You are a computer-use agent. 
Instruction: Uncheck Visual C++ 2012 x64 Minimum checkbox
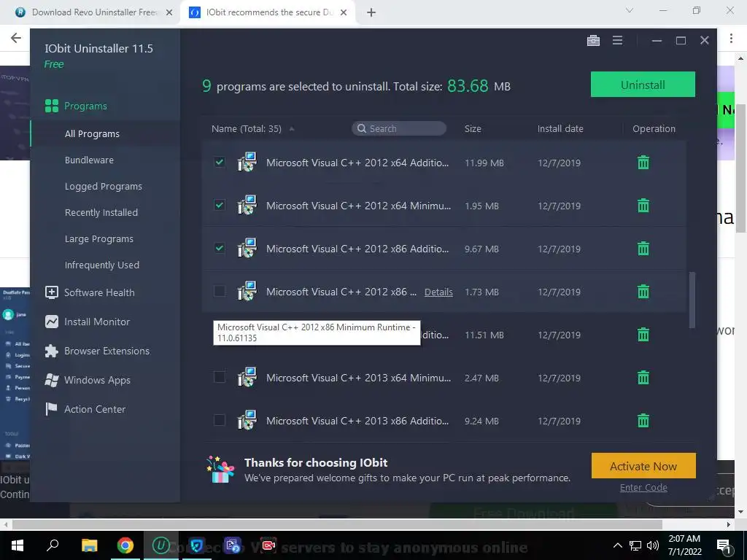click(x=219, y=205)
